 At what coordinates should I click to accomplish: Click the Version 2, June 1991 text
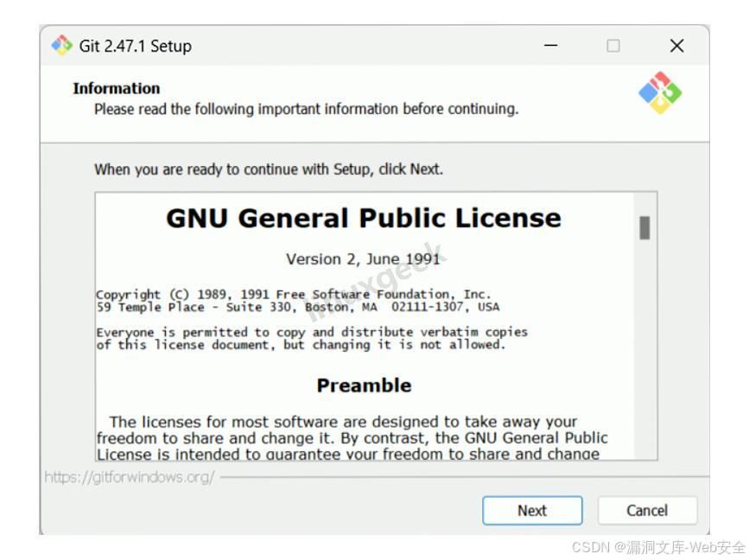[363, 259]
